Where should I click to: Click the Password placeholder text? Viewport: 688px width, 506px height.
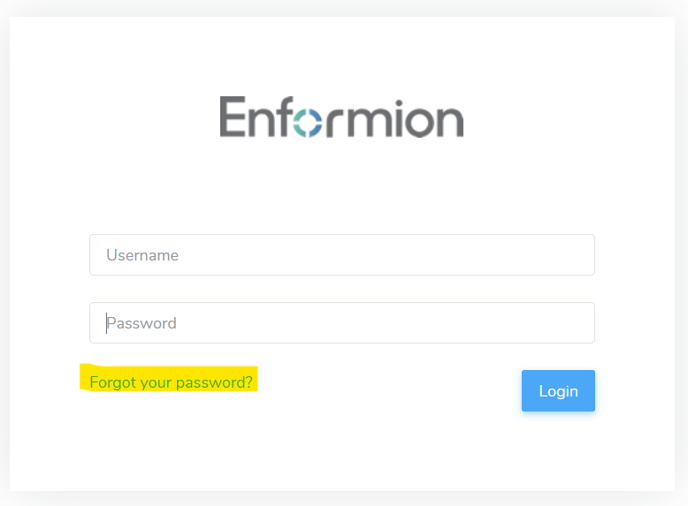coord(141,323)
